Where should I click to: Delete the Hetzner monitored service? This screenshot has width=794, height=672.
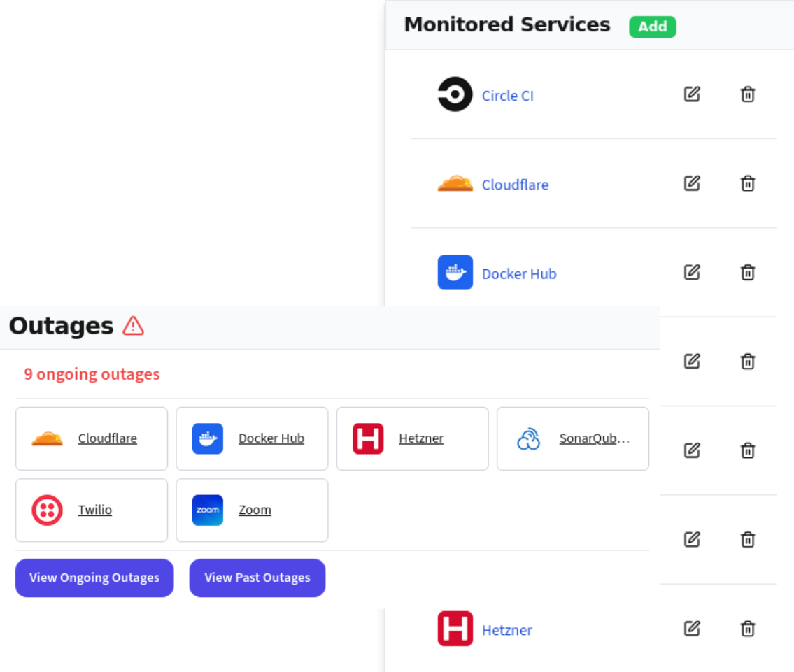pos(747,629)
